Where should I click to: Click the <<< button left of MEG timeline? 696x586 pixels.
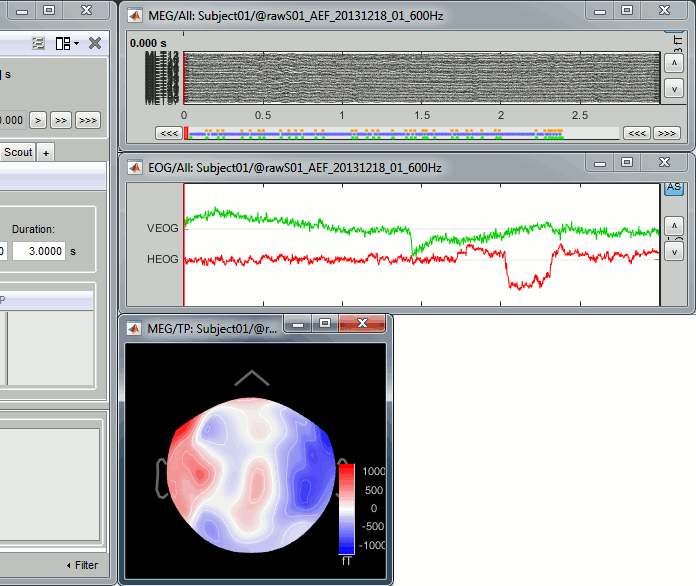[169, 133]
